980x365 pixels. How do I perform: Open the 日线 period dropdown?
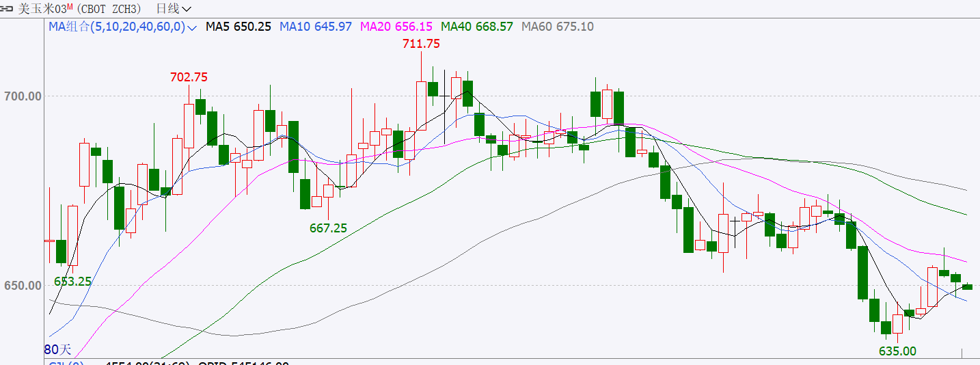point(174,9)
